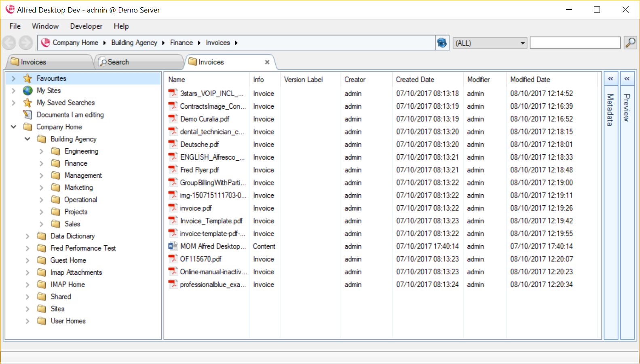The width and height of the screenshot is (640, 364).
Task: Open the (ALL) search filter dropdown
Action: coord(522,43)
